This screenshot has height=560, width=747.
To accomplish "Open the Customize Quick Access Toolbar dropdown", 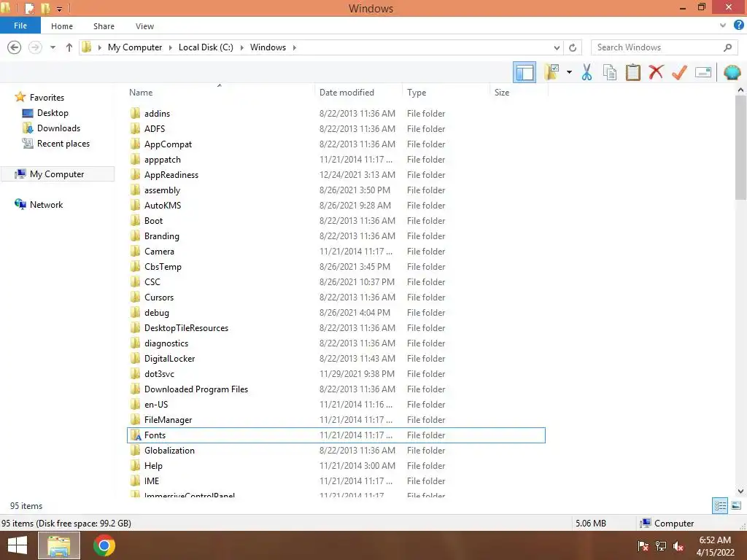I will pyautogui.click(x=60, y=9).
